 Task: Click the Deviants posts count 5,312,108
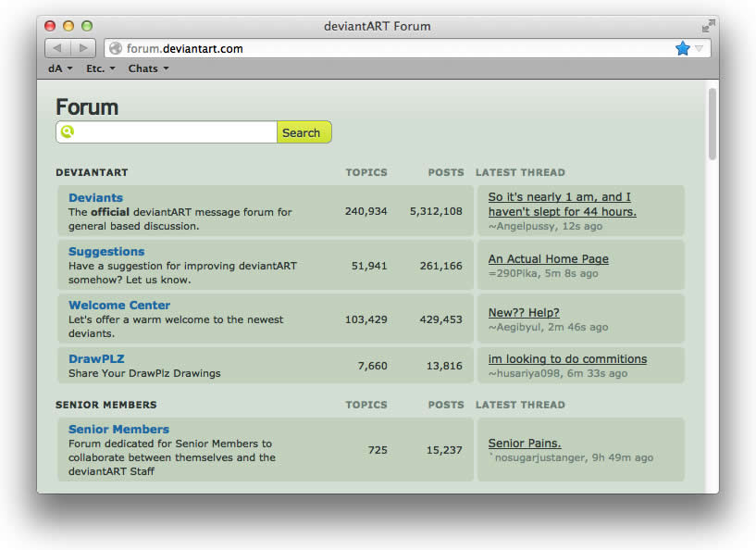(436, 211)
